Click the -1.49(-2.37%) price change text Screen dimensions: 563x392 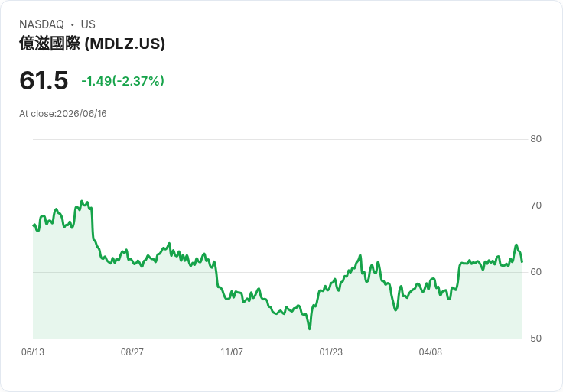[123, 81]
